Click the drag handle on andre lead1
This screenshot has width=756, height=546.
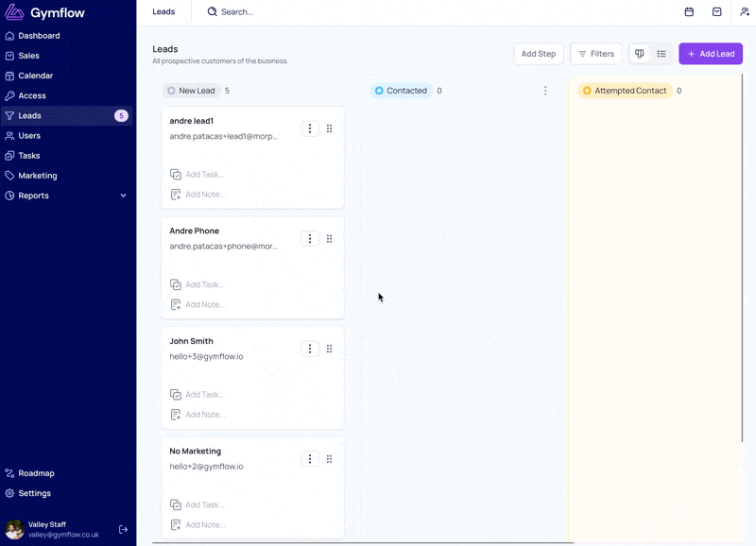coord(329,128)
